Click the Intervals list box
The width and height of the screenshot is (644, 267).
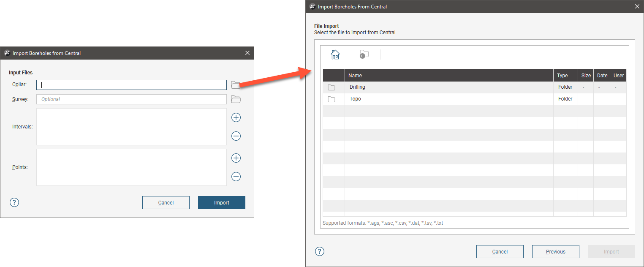(131, 127)
